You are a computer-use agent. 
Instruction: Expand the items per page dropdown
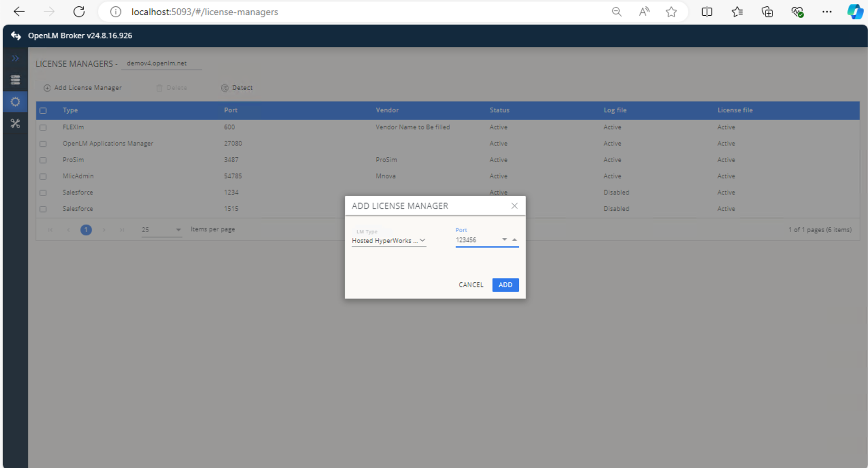point(178,229)
